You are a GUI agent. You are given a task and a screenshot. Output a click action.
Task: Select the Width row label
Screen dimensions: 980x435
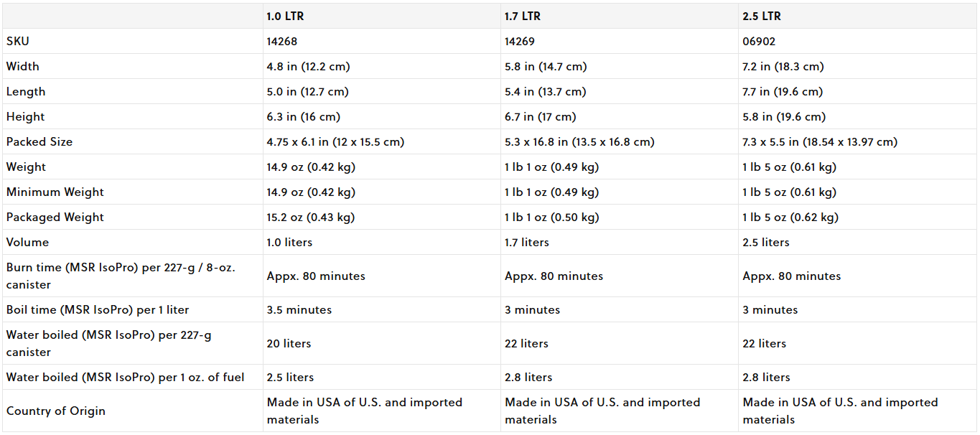coord(23,66)
